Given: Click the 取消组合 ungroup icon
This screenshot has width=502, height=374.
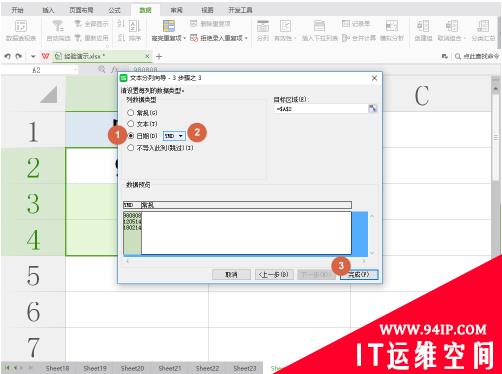Looking at the screenshot, I should pyautogui.click(x=452, y=26).
